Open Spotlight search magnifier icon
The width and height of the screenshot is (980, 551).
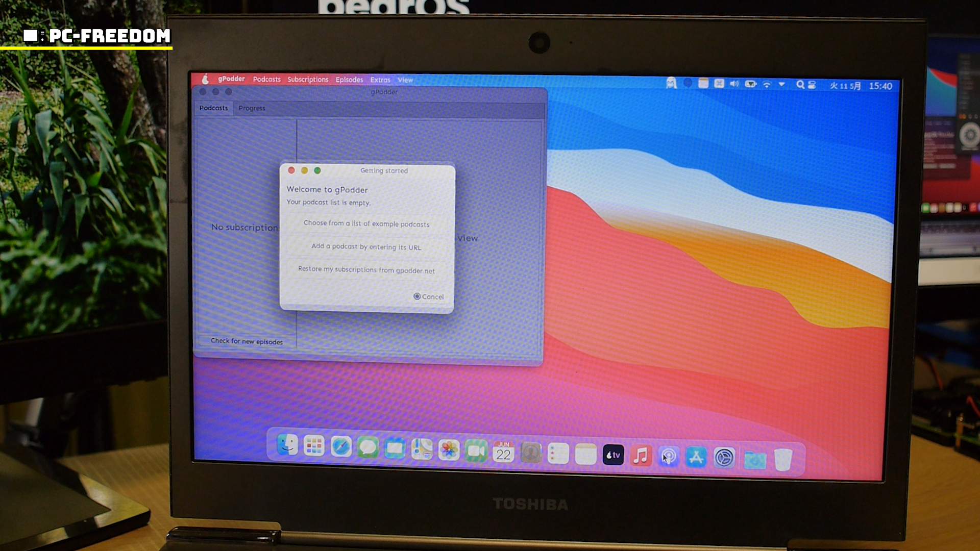(800, 85)
